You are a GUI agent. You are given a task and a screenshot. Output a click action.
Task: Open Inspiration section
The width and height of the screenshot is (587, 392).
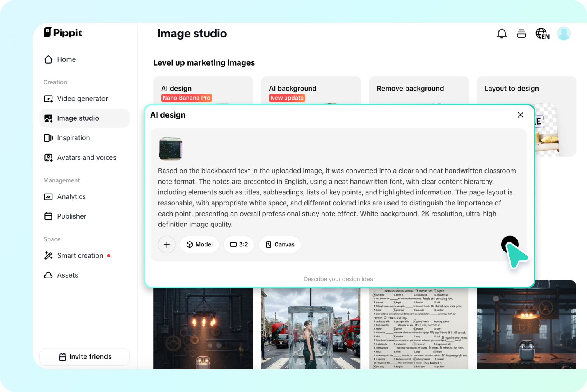pyautogui.click(x=73, y=138)
